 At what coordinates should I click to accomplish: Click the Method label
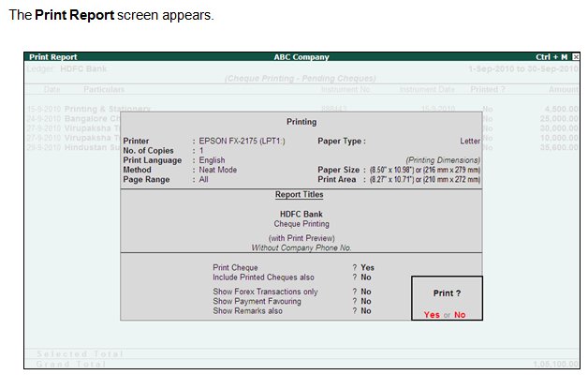tap(137, 170)
